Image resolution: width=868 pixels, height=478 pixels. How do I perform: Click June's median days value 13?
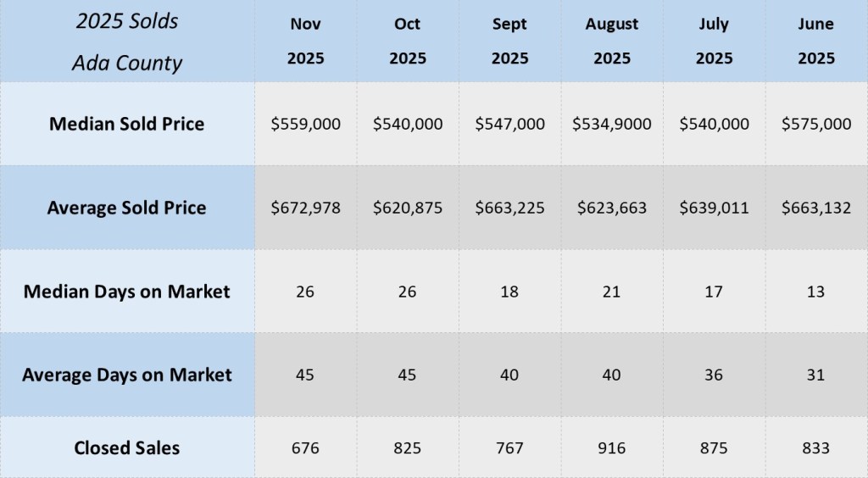(815, 292)
